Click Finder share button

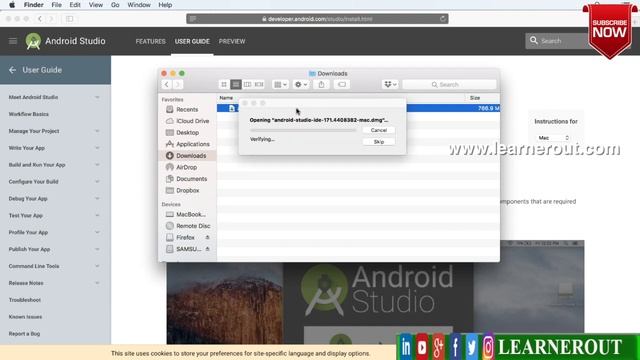pyautogui.click(x=322, y=84)
